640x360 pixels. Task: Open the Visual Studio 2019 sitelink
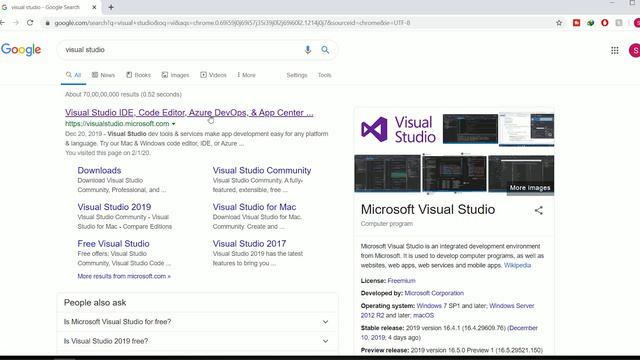114,207
